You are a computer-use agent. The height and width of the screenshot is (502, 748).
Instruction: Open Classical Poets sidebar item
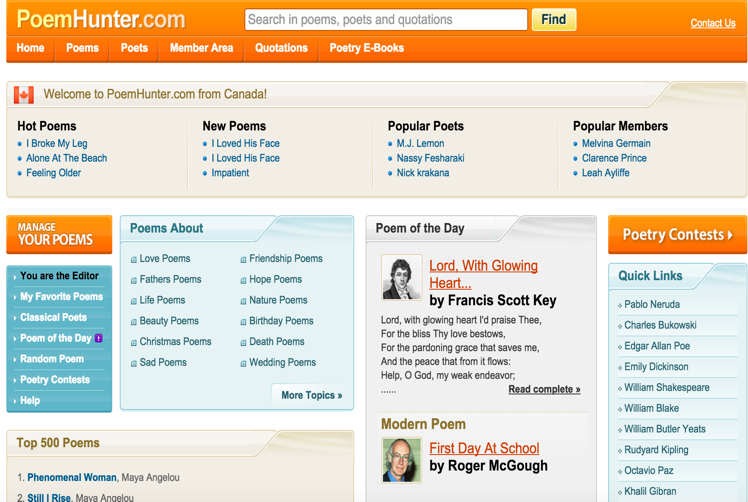point(53,318)
